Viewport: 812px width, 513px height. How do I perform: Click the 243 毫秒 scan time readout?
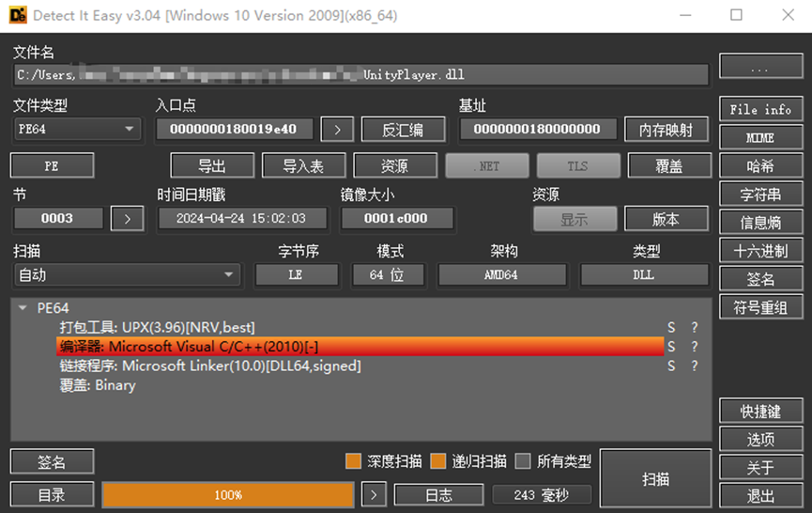(x=541, y=495)
